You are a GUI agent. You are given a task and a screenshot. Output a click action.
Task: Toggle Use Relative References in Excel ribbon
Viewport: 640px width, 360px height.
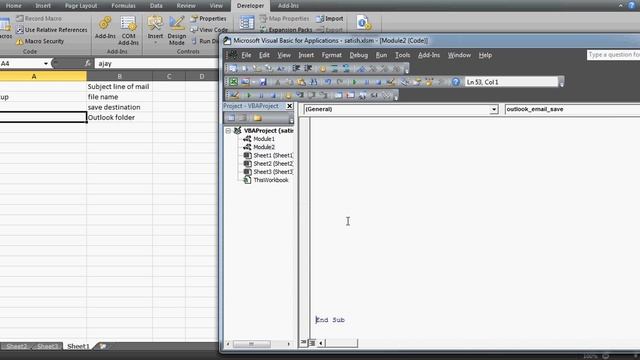[51, 30]
